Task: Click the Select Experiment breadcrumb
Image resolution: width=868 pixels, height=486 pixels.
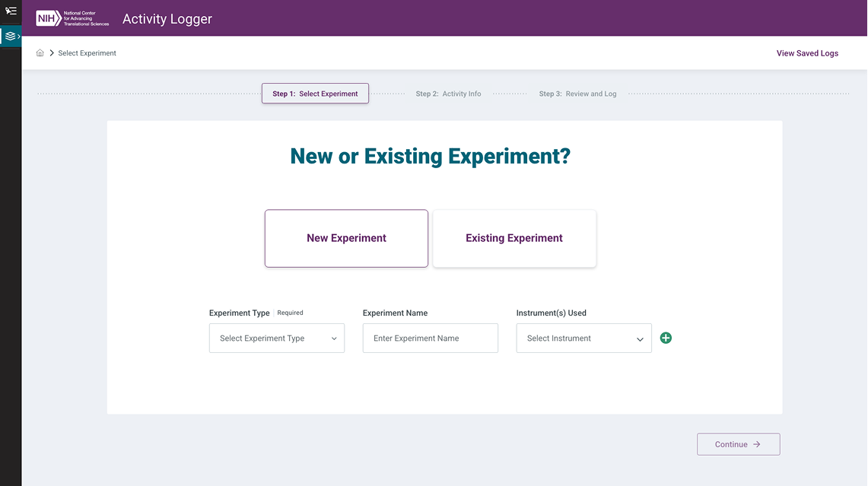Action: (x=87, y=52)
